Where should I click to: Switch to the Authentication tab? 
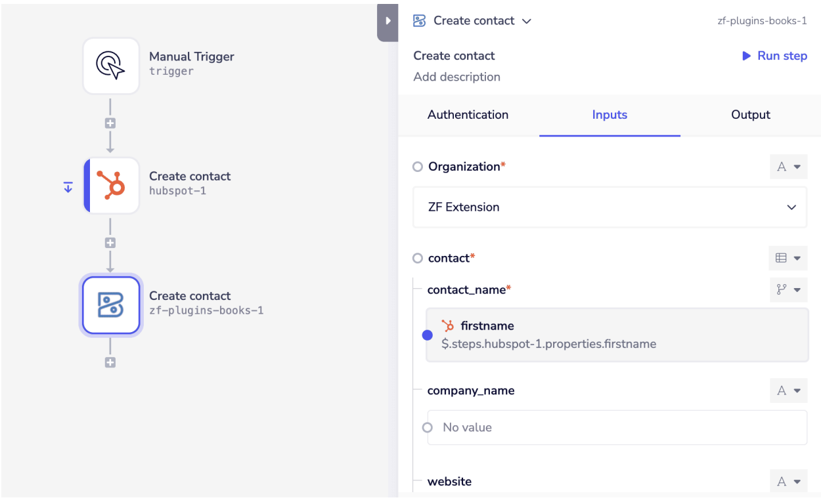[468, 115]
